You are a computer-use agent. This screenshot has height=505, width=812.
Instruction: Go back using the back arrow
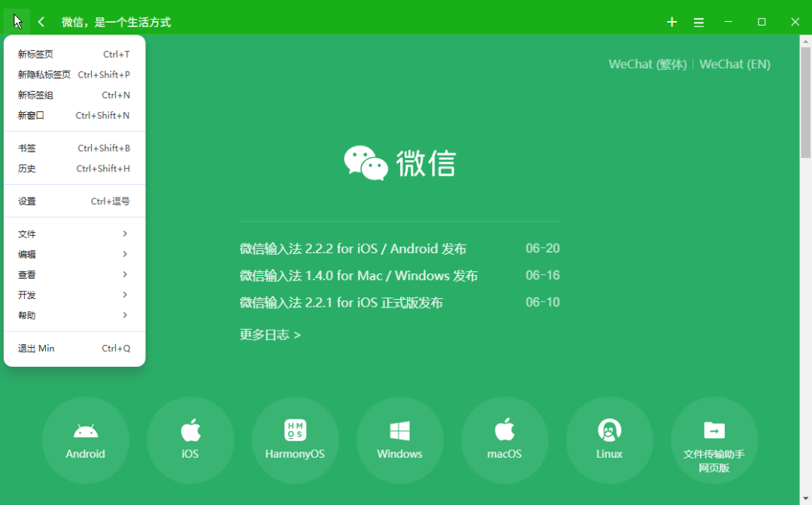pyautogui.click(x=41, y=22)
